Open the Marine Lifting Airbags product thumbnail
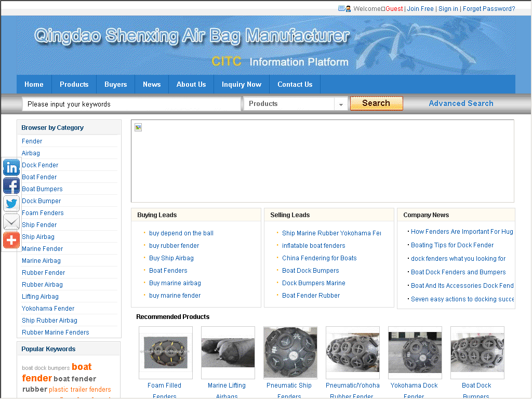This screenshot has width=532, height=399. point(228,353)
